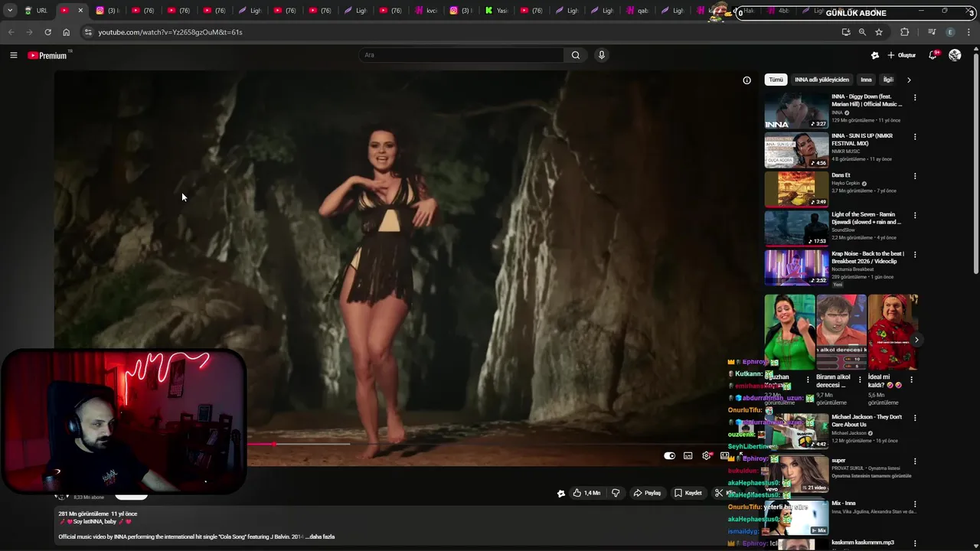Select the Inna filter chip
980x551 pixels.
(x=866, y=80)
